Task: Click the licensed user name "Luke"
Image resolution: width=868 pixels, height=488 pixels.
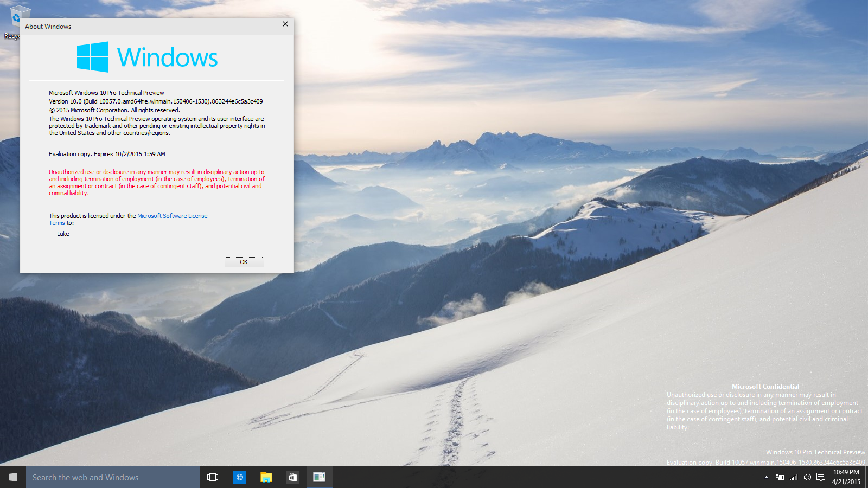Action: point(63,234)
